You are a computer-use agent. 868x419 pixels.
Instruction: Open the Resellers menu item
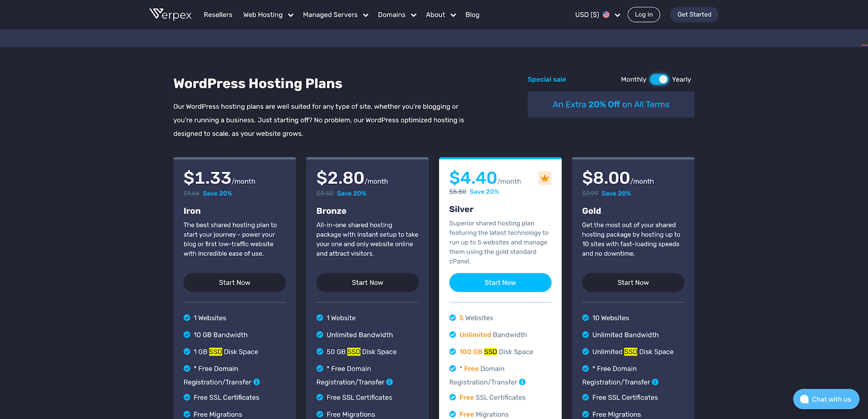pyautogui.click(x=218, y=15)
